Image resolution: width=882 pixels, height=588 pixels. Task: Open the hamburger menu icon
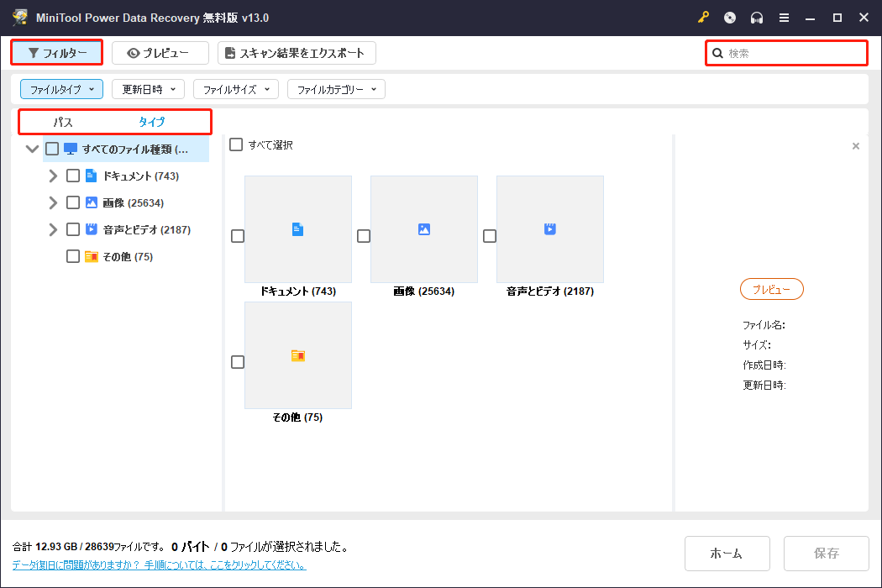tap(784, 18)
